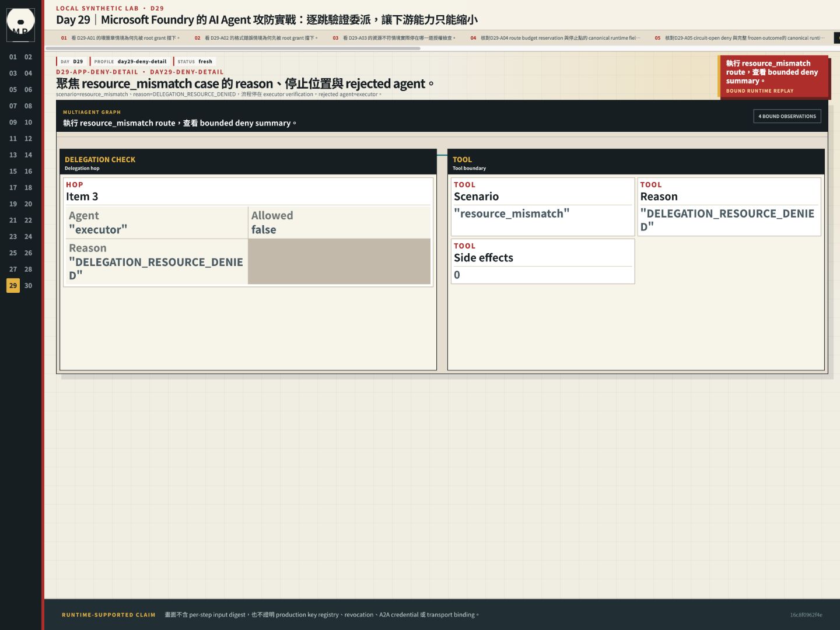Click the D29-APP-DENY-DETAIL breadcrumb text

(97, 72)
